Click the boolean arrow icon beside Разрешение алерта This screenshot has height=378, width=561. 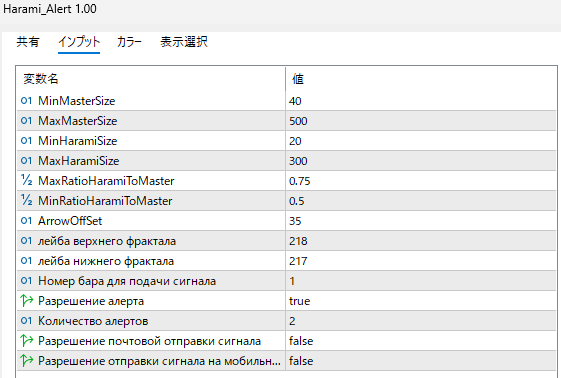click(x=26, y=301)
